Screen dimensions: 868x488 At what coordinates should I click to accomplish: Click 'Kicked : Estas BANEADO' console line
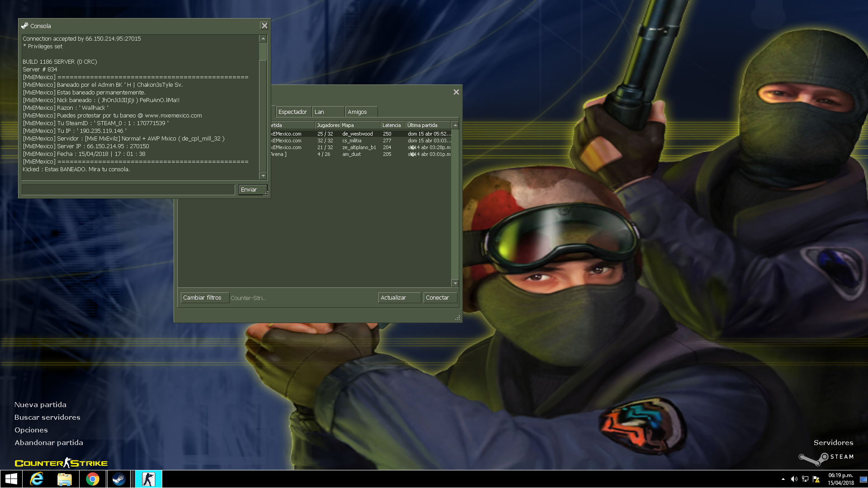click(76, 169)
